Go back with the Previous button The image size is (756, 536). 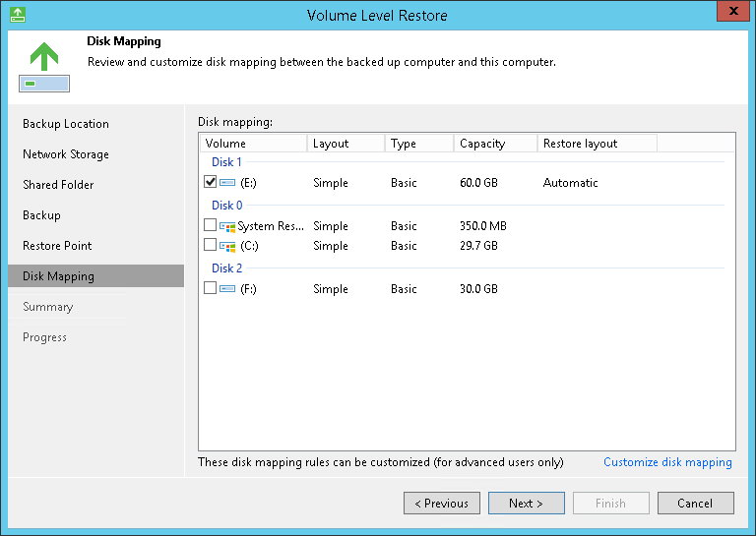(441, 504)
